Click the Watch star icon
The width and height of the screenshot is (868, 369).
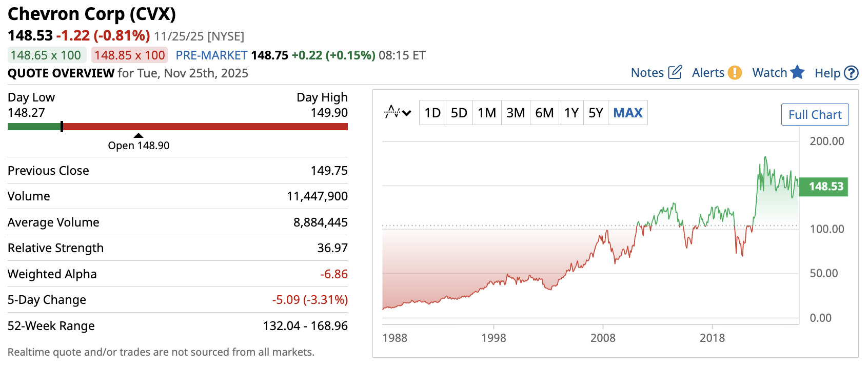(x=797, y=72)
